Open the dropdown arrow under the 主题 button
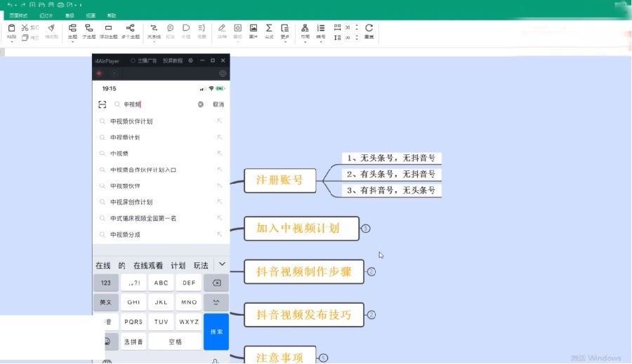The image size is (632, 364). (72, 41)
